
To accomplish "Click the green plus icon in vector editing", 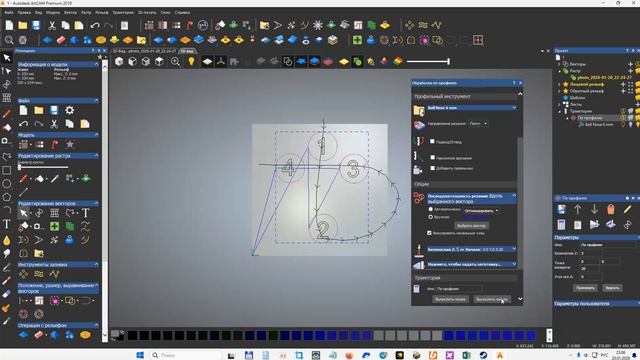I will click(54, 226).
